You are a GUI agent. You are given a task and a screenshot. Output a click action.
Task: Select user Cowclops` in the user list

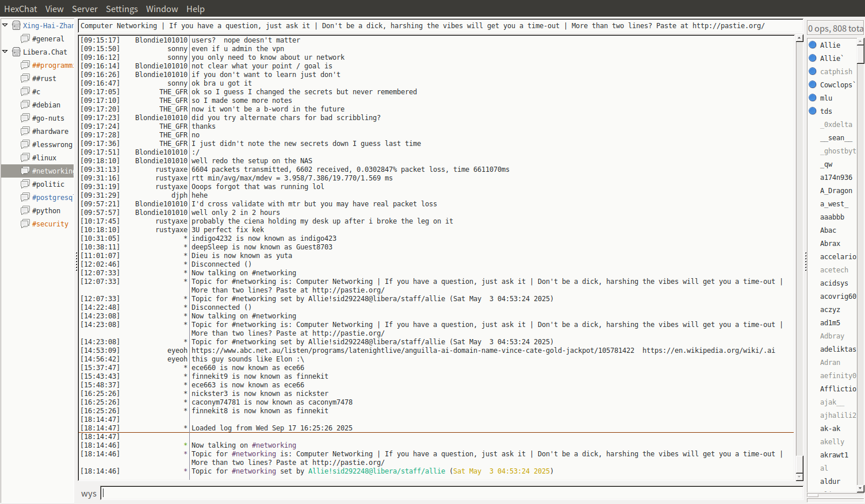tap(837, 84)
